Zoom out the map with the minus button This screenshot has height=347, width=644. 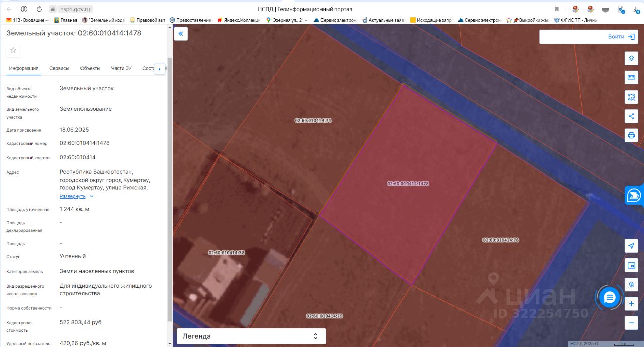(631, 323)
